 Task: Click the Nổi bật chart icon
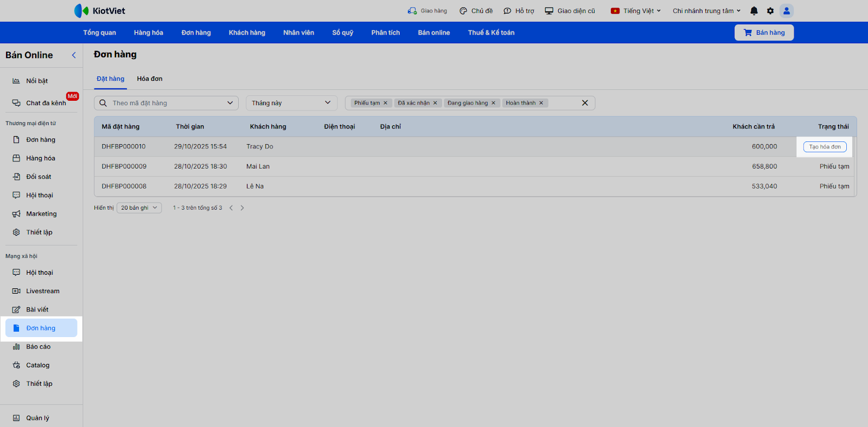16,81
